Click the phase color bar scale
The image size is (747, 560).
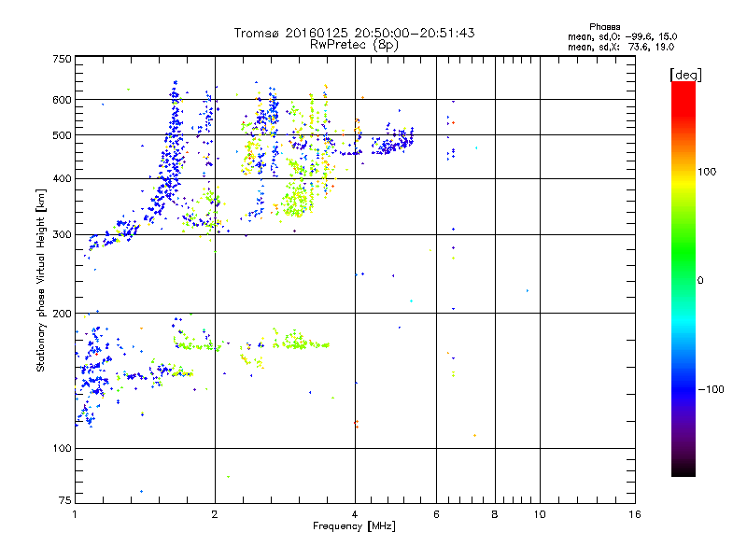pyautogui.click(x=684, y=278)
